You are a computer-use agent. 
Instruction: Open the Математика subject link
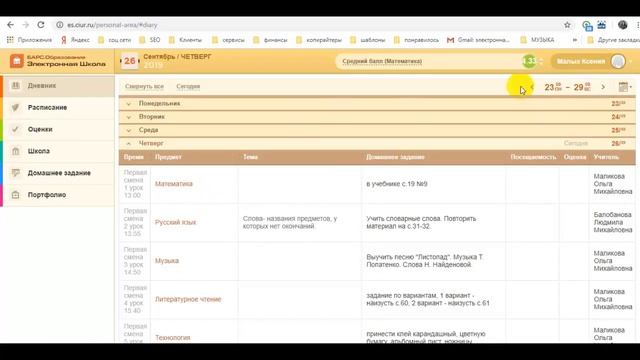pos(173,184)
